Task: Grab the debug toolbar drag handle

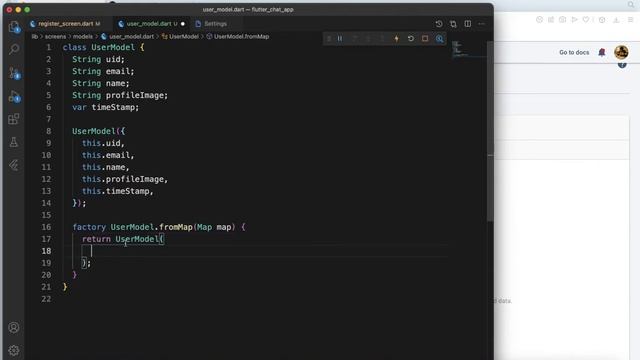Action: click(329, 39)
